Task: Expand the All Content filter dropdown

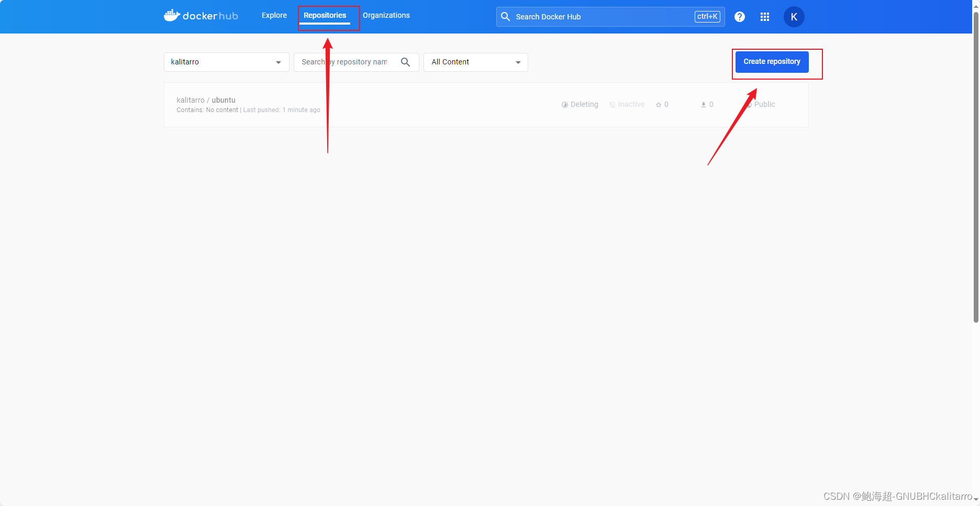Action: coord(475,62)
